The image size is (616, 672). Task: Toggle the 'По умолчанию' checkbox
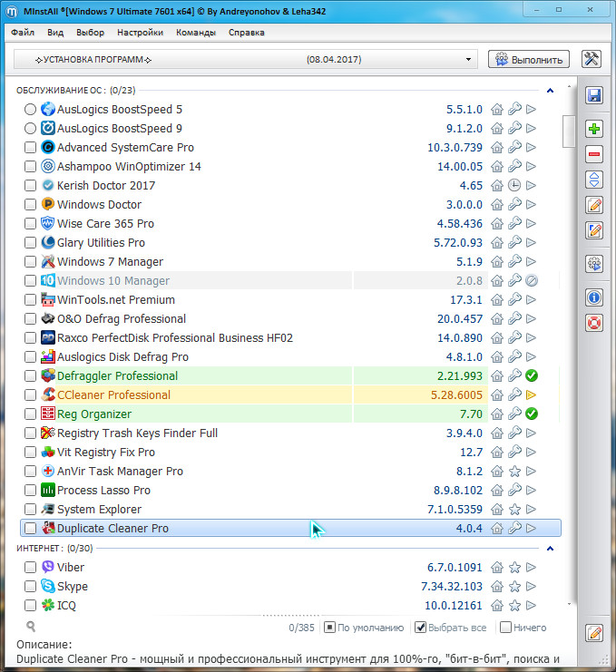pos(329,628)
